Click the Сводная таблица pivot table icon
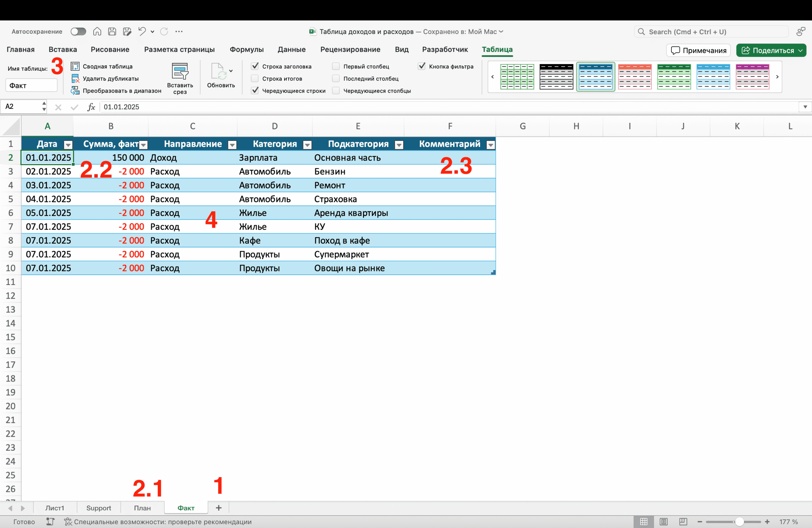Image resolution: width=812 pixels, height=528 pixels. [x=75, y=66]
